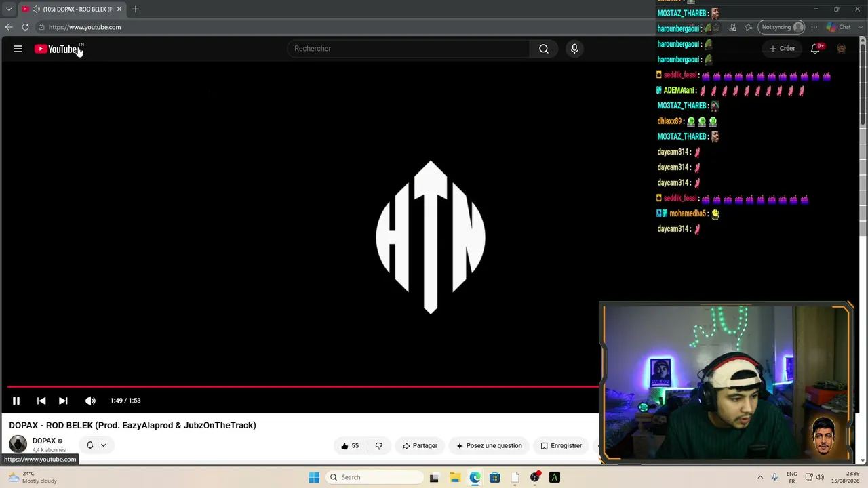Click the 1:49 / 1:53 time display
The image size is (868, 488).
[125, 401]
